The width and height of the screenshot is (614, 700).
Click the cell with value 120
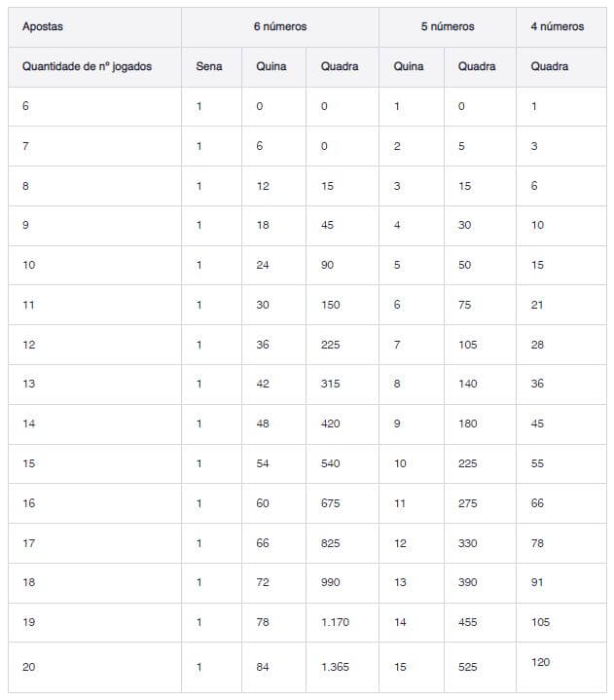pyautogui.click(x=541, y=662)
